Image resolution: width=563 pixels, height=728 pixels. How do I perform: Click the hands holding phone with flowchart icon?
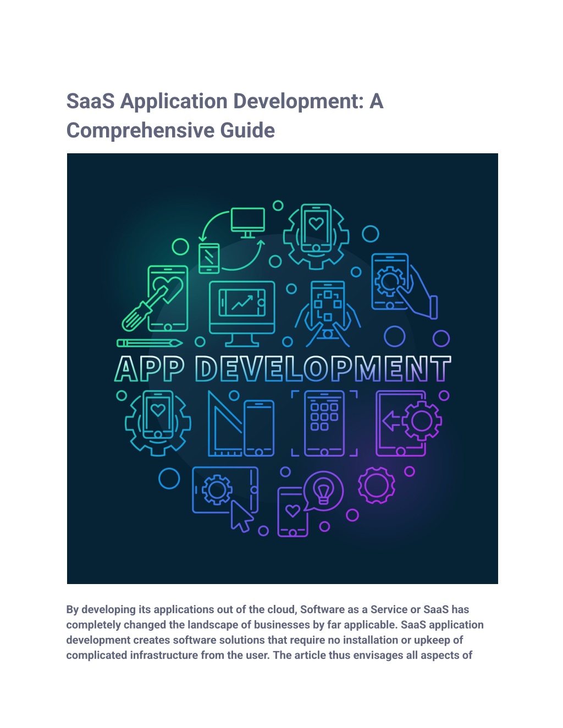(328, 314)
